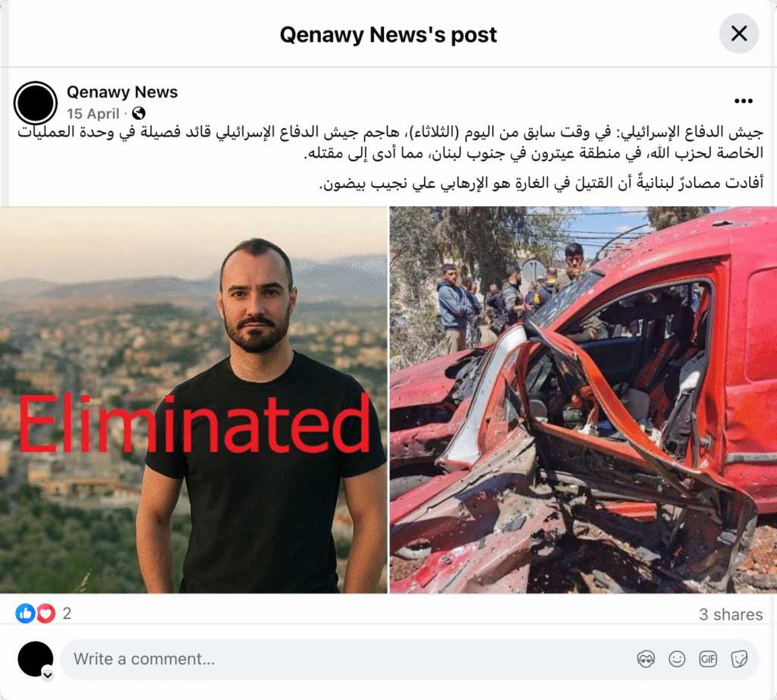This screenshot has width=777, height=700.
Task: Open the destroyed red car photo
Action: click(x=584, y=400)
